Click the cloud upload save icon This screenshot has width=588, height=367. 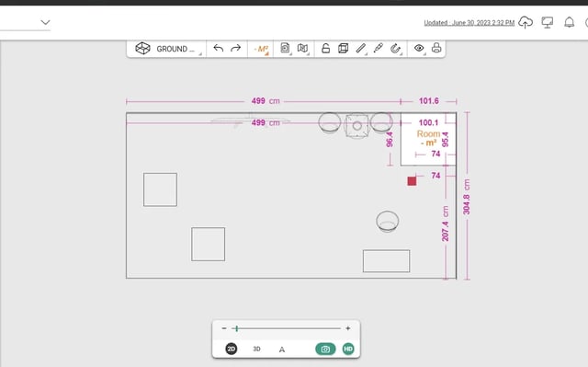pyautogui.click(x=526, y=22)
